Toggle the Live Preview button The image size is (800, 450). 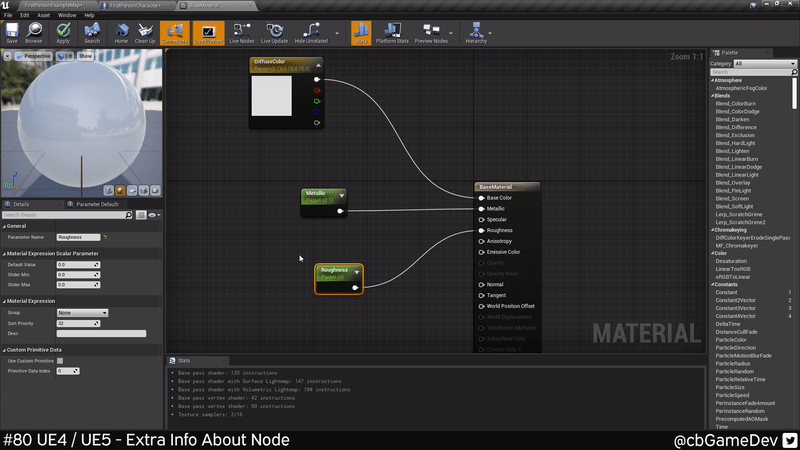pyautogui.click(x=208, y=33)
